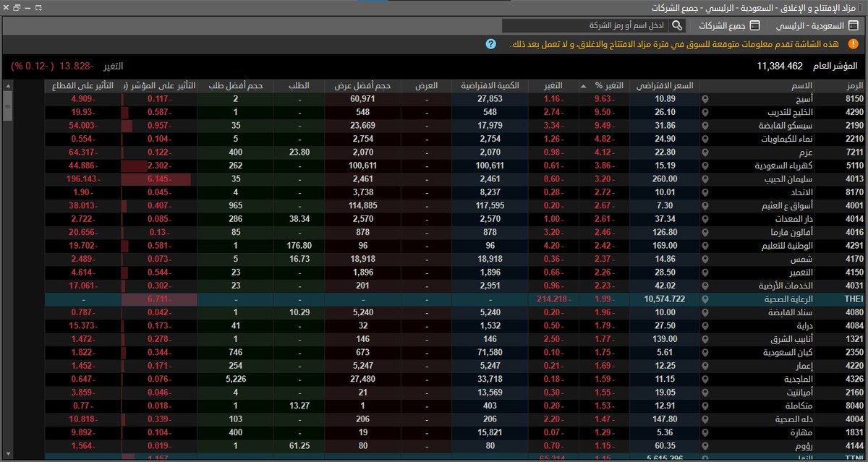Open the السعودية - الرئيسي market selector
The image size is (868, 462).
pos(817,25)
